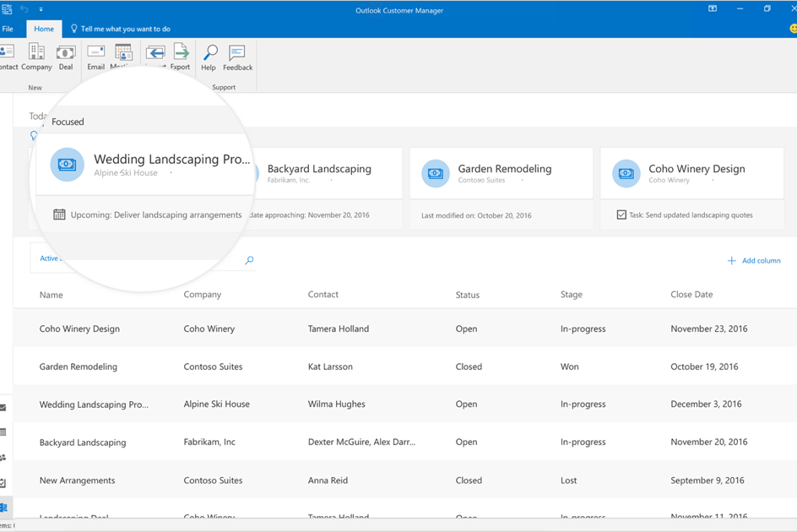Viewport: 797px width, 532px height.
Task: Create a new Company from the ribbon
Action: 36,57
